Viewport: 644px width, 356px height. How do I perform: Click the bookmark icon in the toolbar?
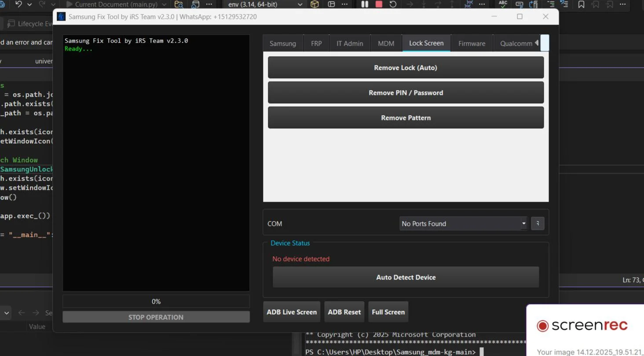[x=581, y=4]
